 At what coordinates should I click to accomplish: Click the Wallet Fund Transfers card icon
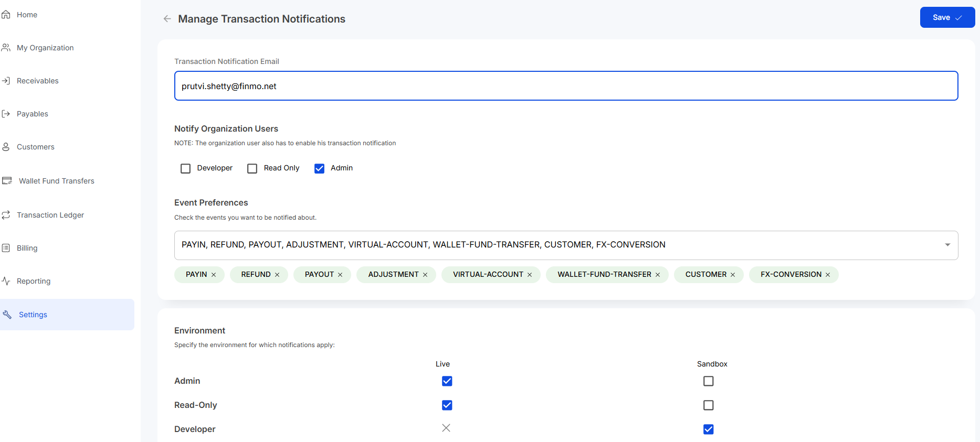(7, 181)
